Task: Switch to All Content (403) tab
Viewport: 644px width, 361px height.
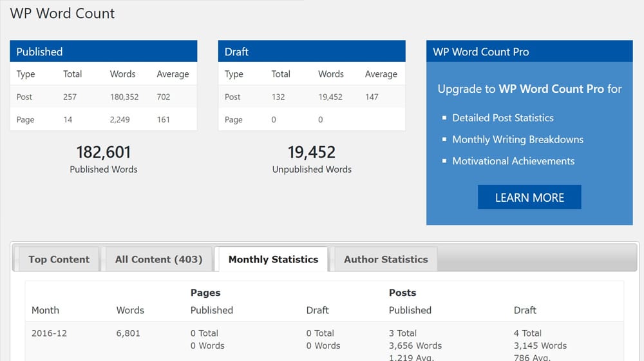Action: pyautogui.click(x=158, y=259)
